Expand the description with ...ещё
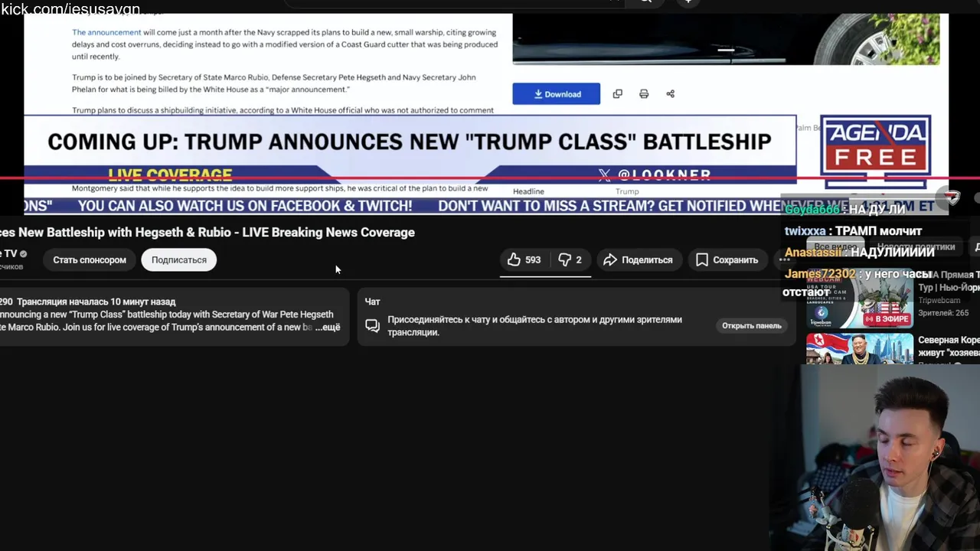This screenshot has width=980, height=551. pos(328,328)
